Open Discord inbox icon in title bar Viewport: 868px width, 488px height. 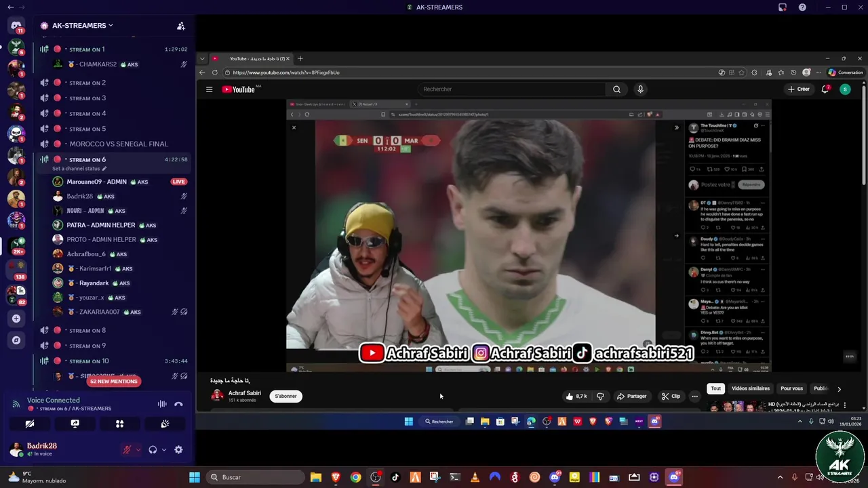(x=783, y=7)
